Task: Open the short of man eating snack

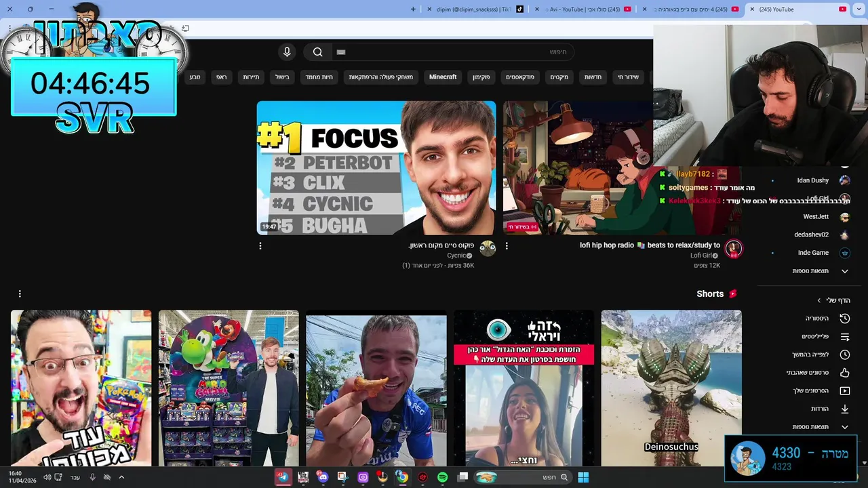Action: [x=376, y=388]
